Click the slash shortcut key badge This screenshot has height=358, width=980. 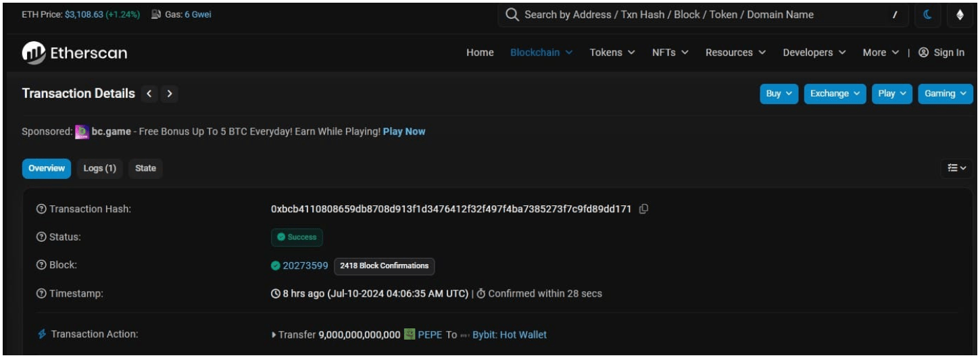pyautogui.click(x=895, y=15)
